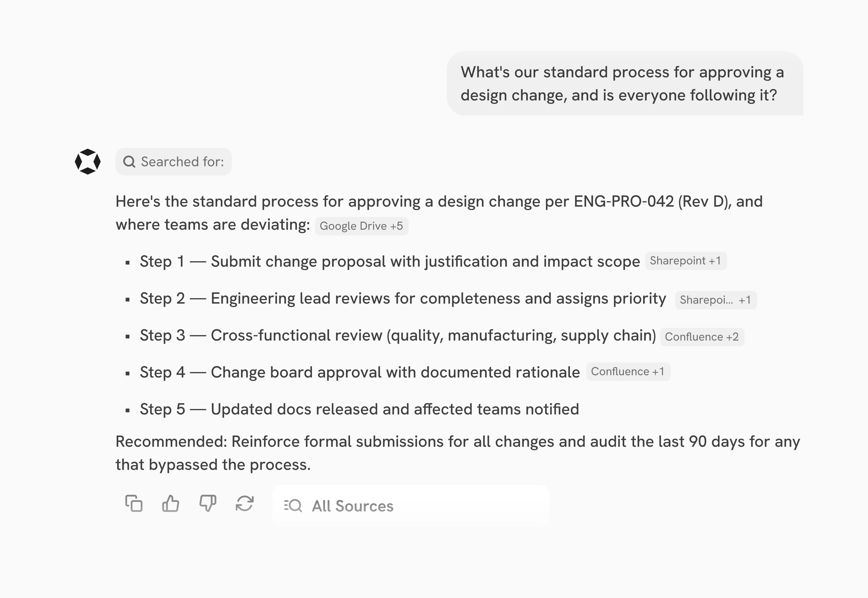
Task: Open Confluence +1 citation on Step 4
Action: tap(628, 372)
